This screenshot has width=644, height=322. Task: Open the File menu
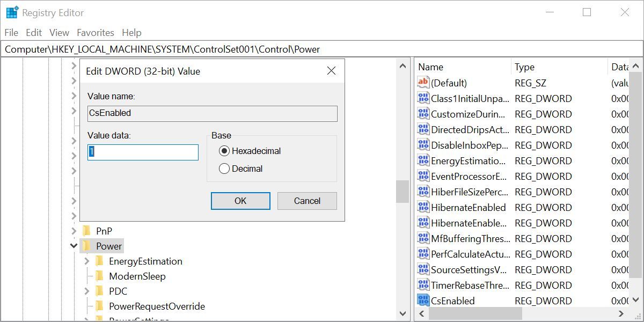click(x=11, y=32)
